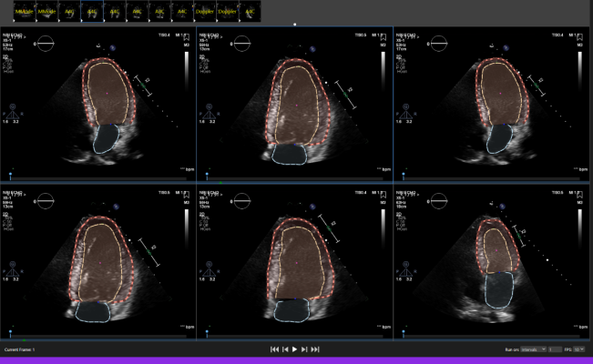Step back one frame
Image resolution: width=593 pixels, height=364 pixels.
284,349
